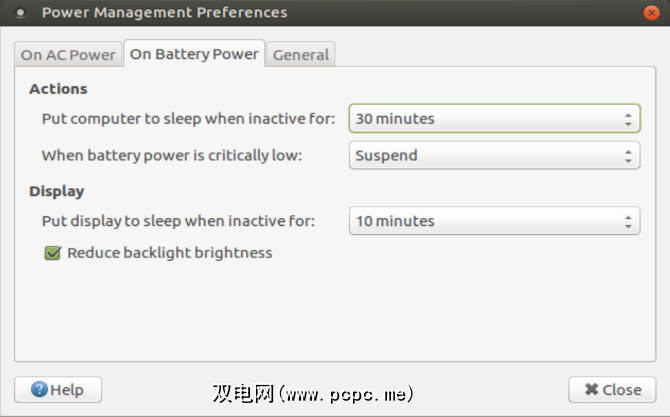Switch to the General tab

pyautogui.click(x=301, y=55)
